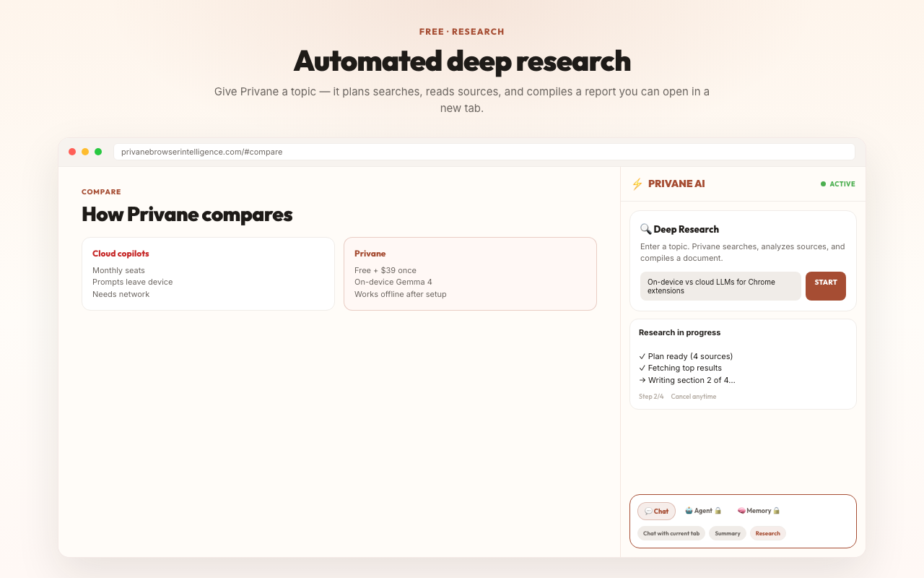Image resolution: width=924 pixels, height=578 pixels.
Task: Start the deep research run
Action: point(826,286)
